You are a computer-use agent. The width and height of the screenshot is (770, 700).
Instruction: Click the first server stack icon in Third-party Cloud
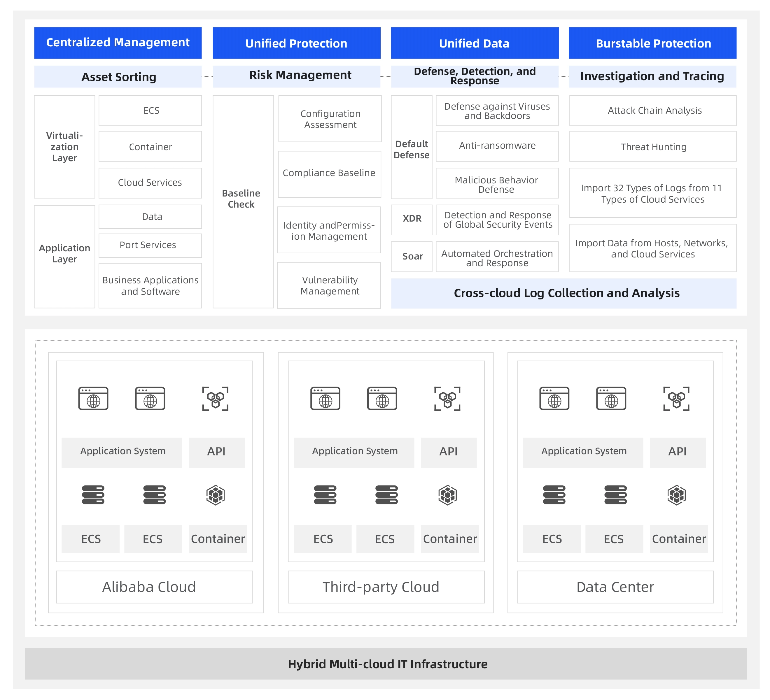[x=325, y=495]
